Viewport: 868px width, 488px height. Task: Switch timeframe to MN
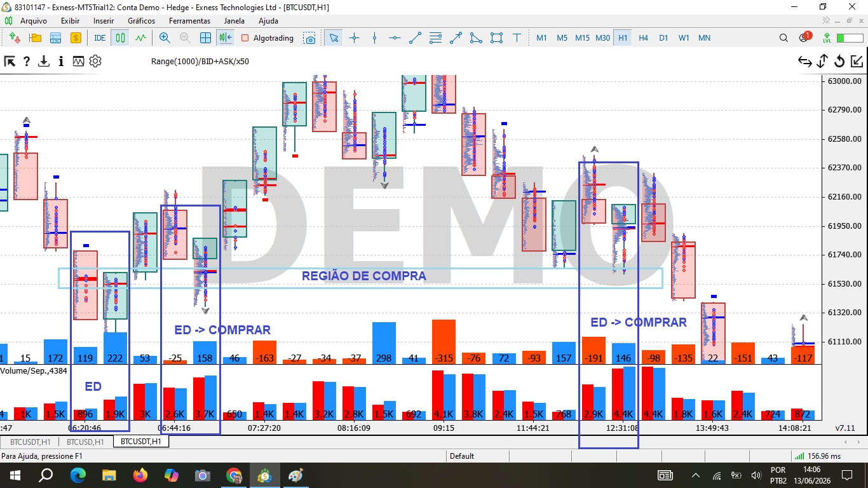(x=704, y=37)
